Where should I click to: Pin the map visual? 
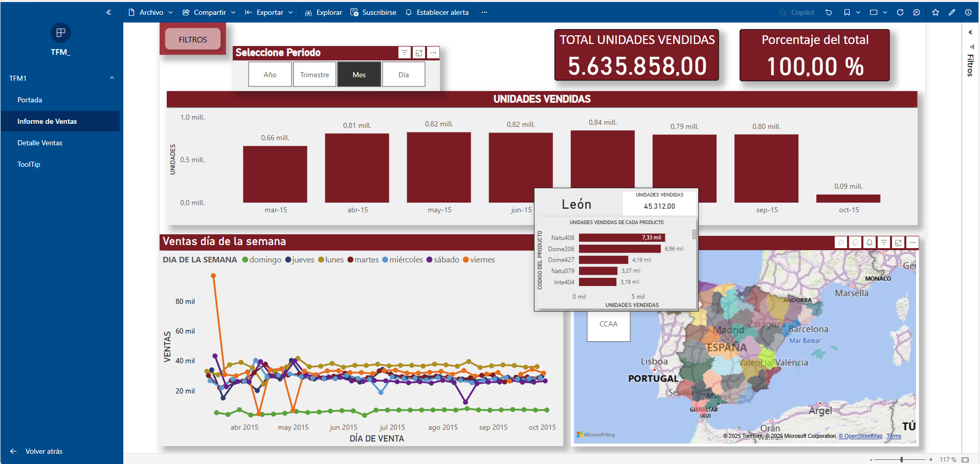(x=841, y=242)
